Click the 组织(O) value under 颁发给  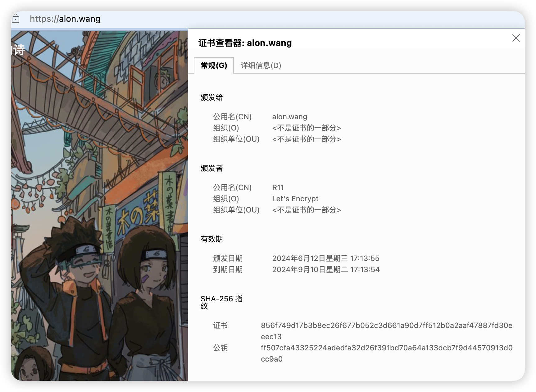point(306,128)
